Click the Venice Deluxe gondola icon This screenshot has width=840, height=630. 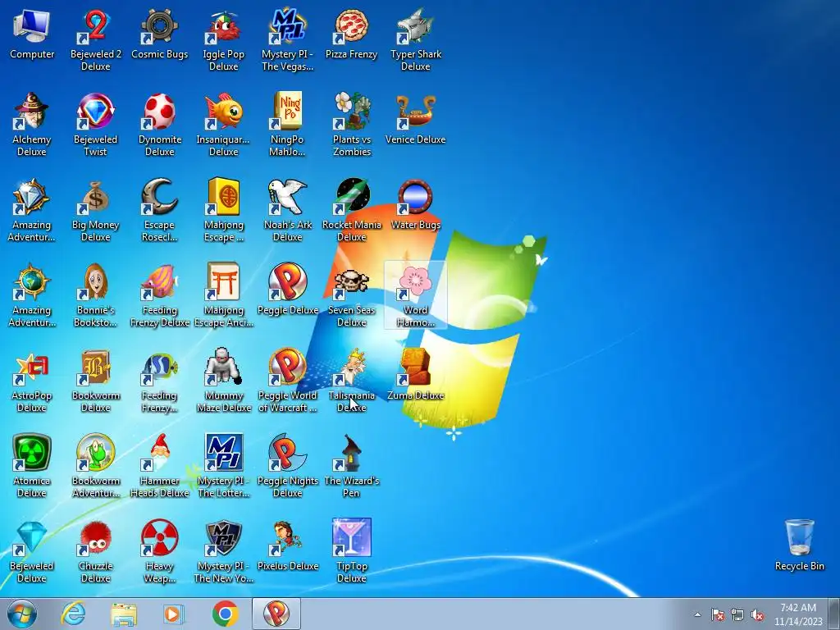(x=415, y=119)
